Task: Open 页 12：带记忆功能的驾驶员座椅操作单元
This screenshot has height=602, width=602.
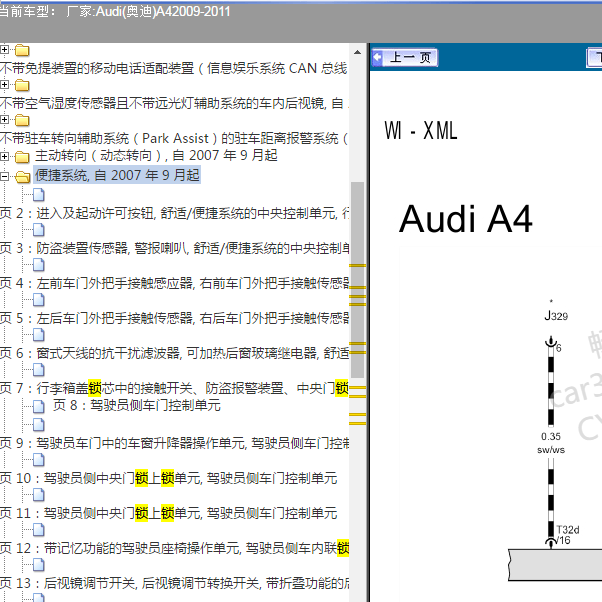Action: (x=174, y=548)
